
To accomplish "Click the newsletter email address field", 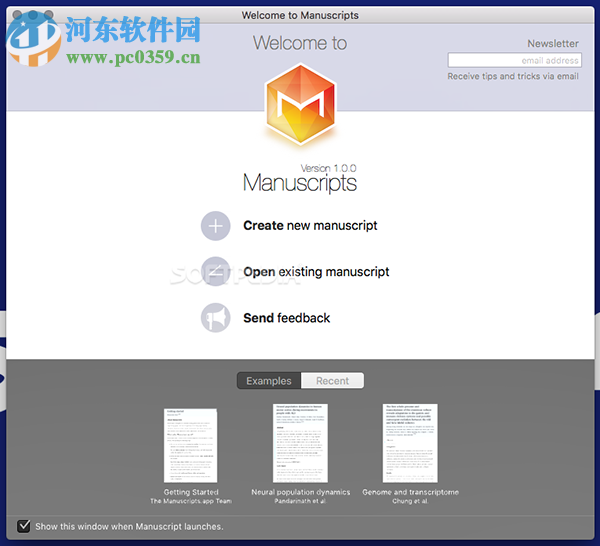I will click(515, 60).
